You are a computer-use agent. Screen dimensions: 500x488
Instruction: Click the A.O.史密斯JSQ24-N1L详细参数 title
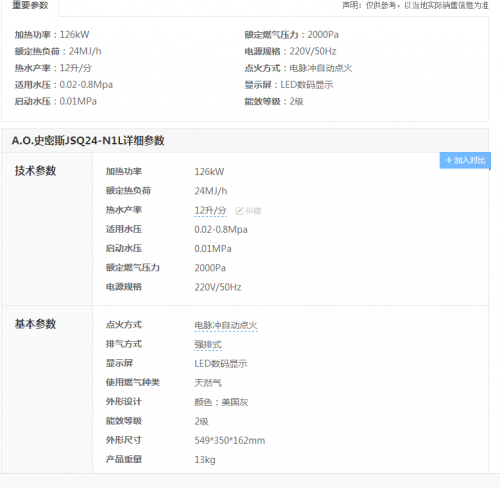point(88,140)
